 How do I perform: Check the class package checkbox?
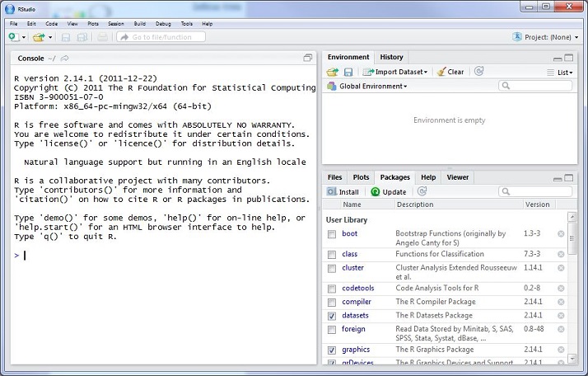click(x=332, y=255)
